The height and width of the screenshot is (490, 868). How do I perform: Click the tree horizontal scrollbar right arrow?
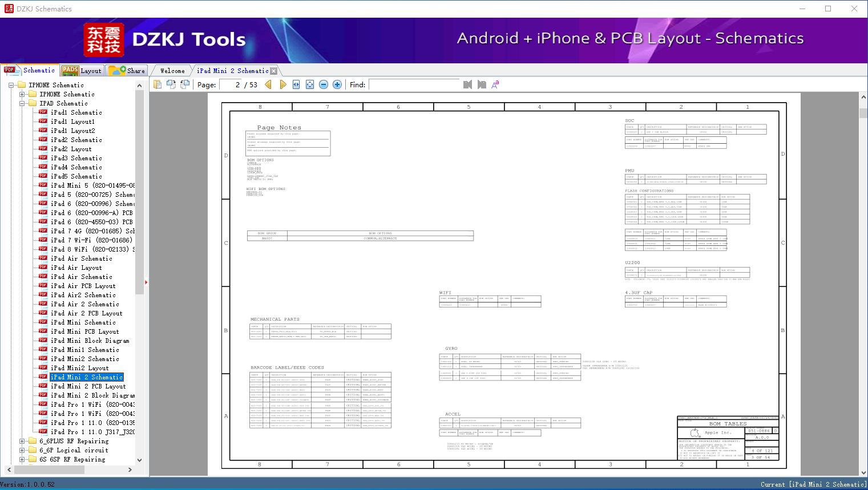coord(130,469)
